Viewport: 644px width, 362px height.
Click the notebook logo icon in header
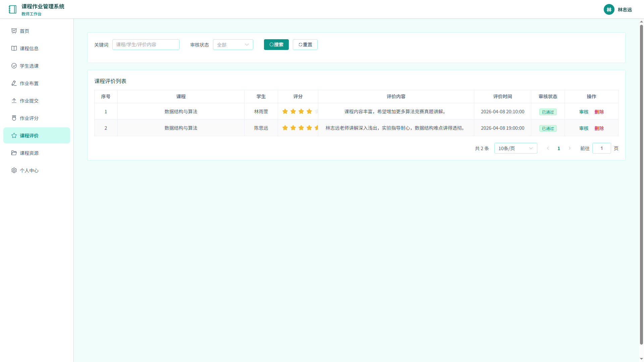tap(12, 9)
